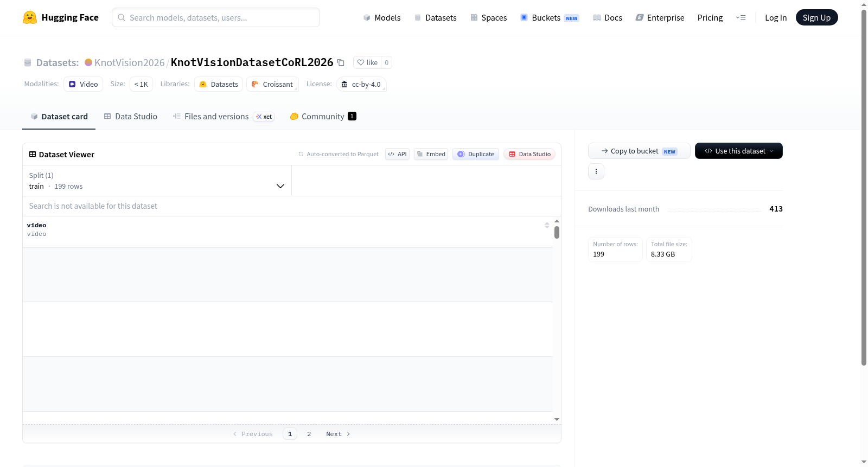Click the page vertical scrollbar

864,188
